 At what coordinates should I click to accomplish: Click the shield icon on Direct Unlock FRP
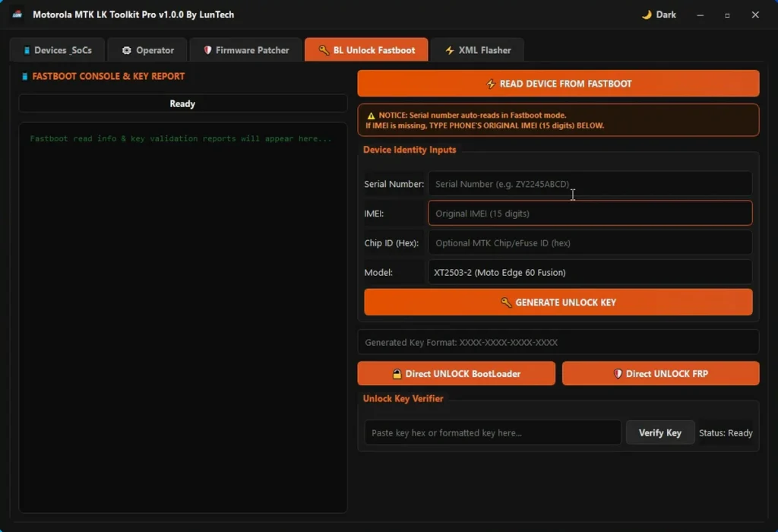[618, 374]
